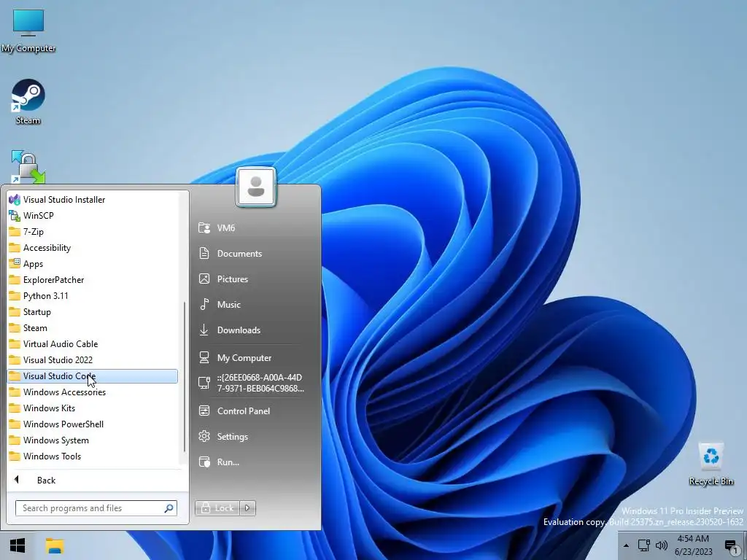Expand the Steam folder in list
The height and width of the screenshot is (560, 747).
(x=93, y=328)
